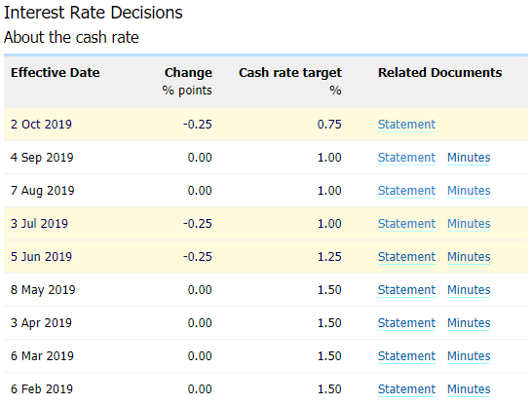Open the Statement link for 4 Sep 2019
The width and height of the screenshot is (532, 404).
pos(406,158)
